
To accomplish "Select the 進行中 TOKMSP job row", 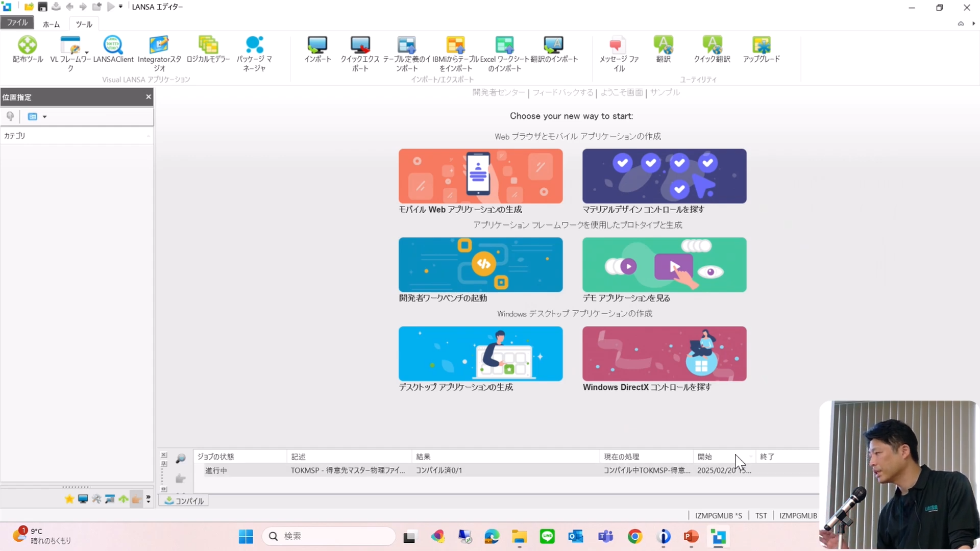I will [506, 470].
